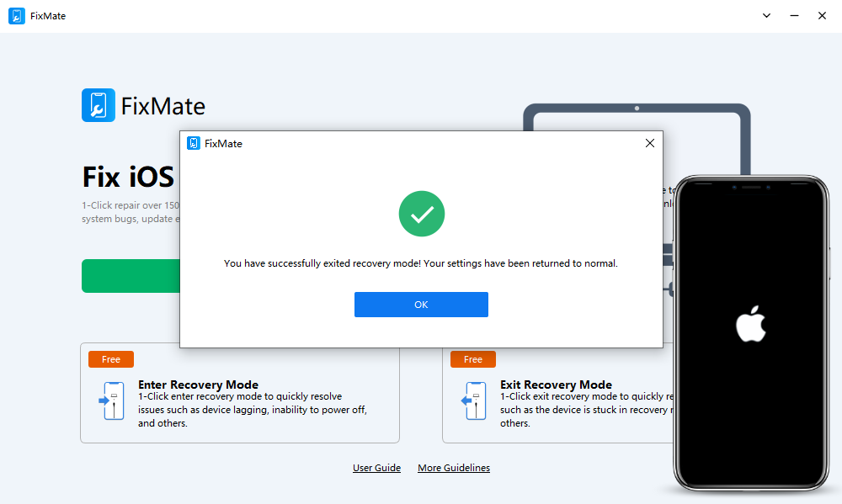Click the Exit Recovery Mode description text
The height and width of the screenshot is (504, 842).
[x=586, y=410]
